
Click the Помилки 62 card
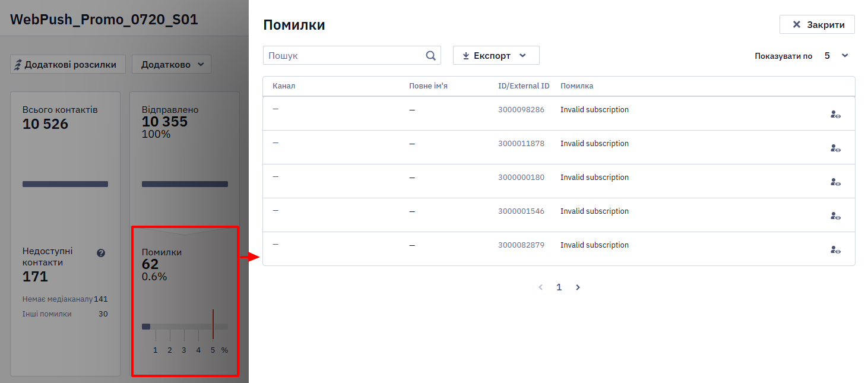pyautogui.click(x=185, y=302)
